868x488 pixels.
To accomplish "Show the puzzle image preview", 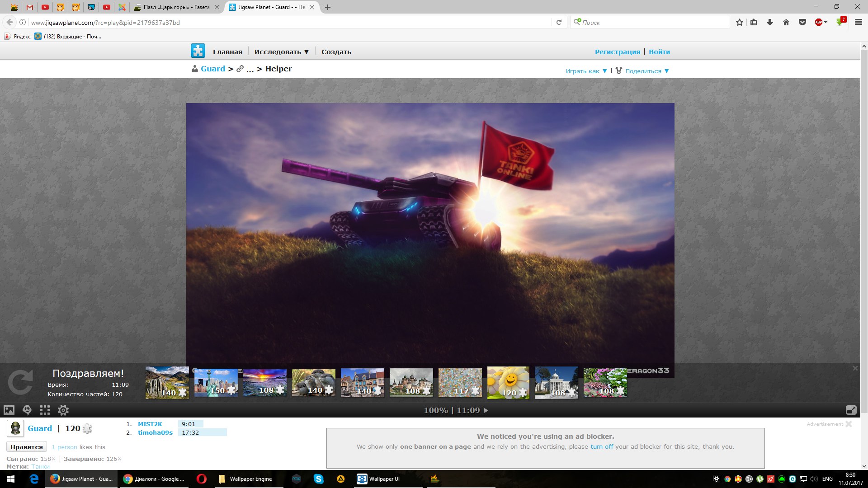I will coord(9,410).
